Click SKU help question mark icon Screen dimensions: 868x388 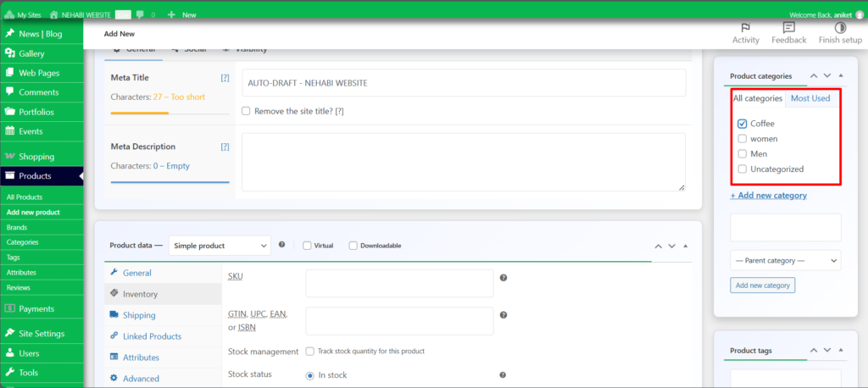pyautogui.click(x=504, y=278)
